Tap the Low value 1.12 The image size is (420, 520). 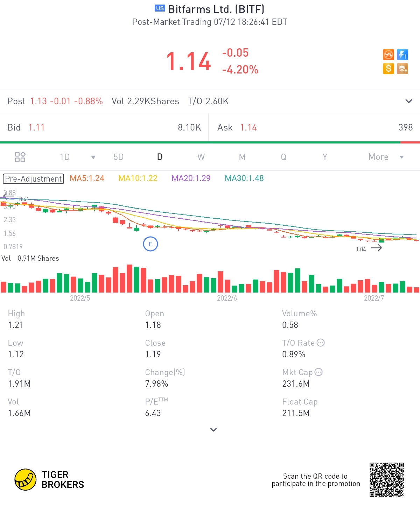pos(16,354)
